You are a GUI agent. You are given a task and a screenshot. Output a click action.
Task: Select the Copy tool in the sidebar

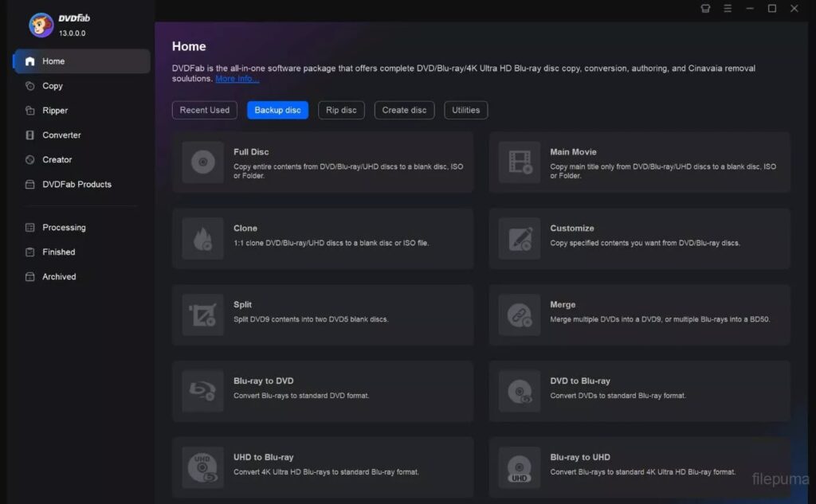tap(53, 85)
